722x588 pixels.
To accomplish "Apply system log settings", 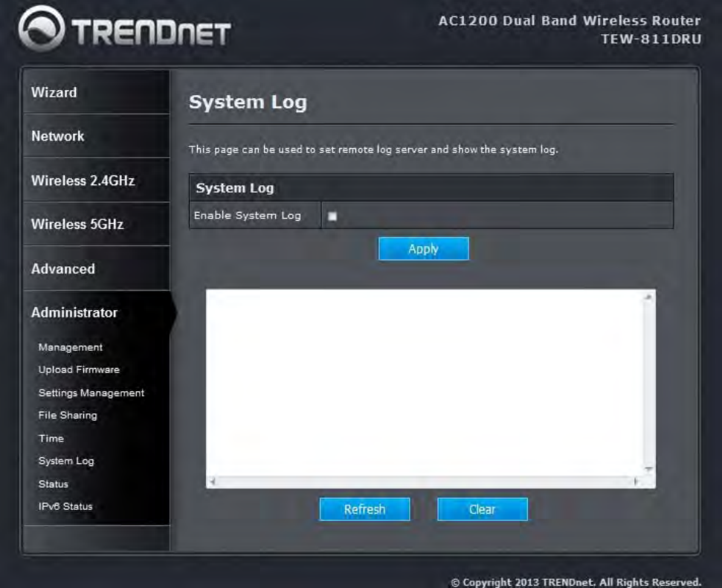I will click(x=424, y=248).
